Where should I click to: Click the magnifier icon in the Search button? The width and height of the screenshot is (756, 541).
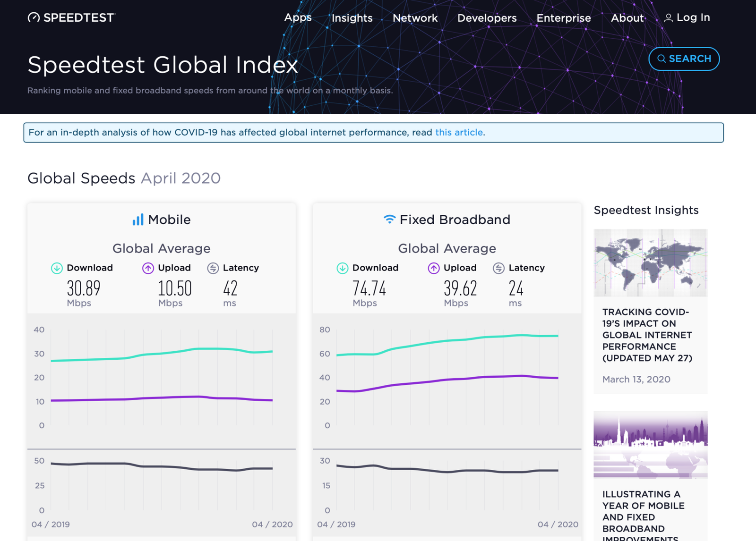pyautogui.click(x=661, y=59)
